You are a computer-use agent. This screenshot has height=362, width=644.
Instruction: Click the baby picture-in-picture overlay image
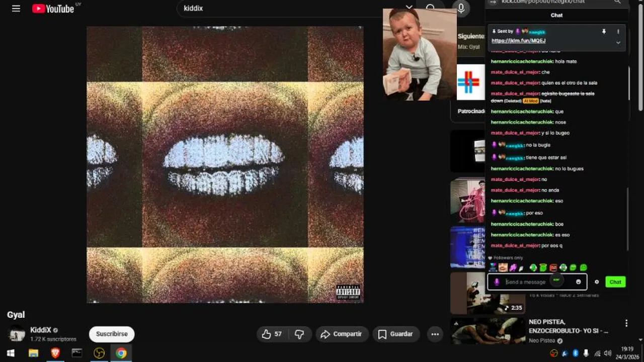[x=420, y=54]
